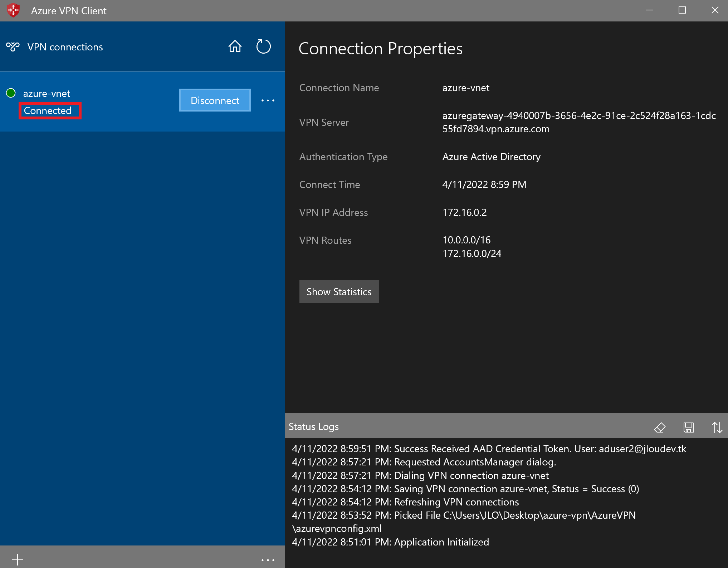Click the Connect Time label
Viewport: 728px width, 568px height.
(329, 184)
